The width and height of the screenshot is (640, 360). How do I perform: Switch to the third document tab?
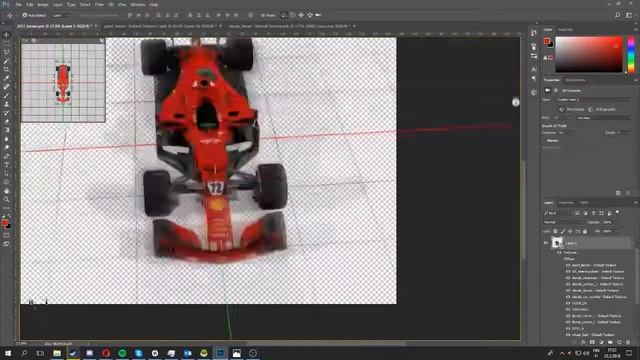click(288, 26)
